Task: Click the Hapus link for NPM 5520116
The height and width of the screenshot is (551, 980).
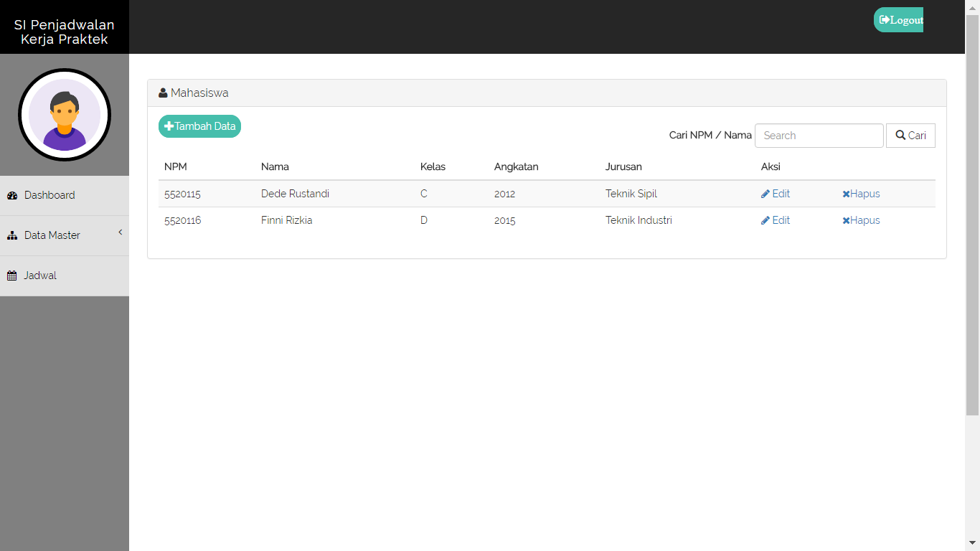Action: pos(864,220)
